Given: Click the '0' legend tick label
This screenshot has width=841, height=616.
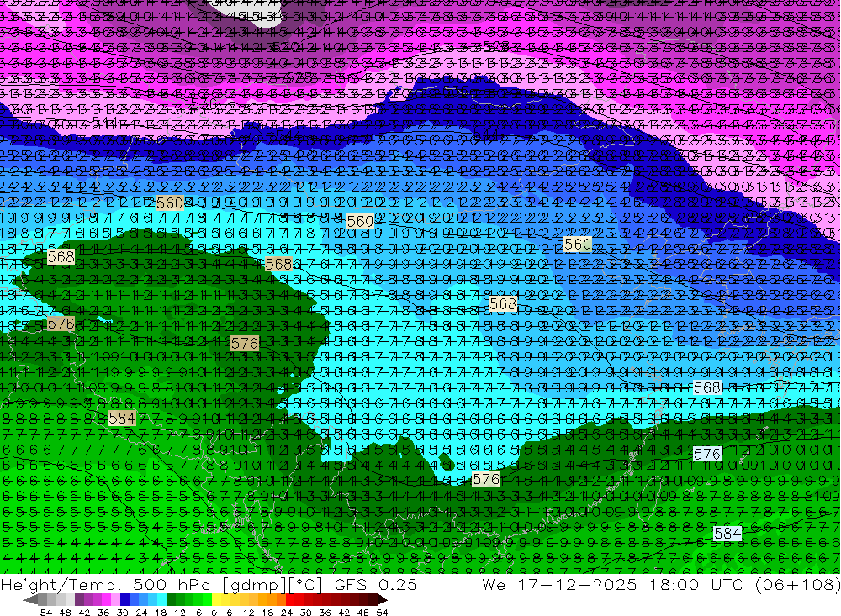Looking at the screenshot, I should click(214, 613).
